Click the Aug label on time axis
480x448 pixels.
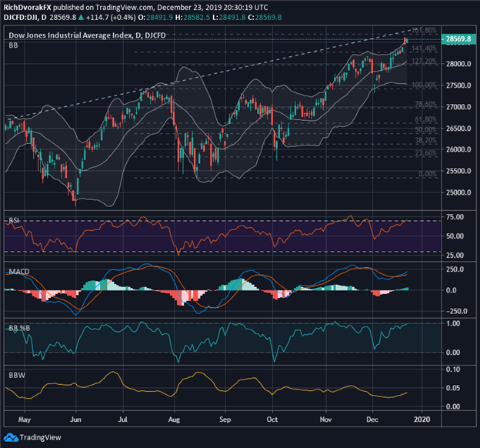coord(174,420)
